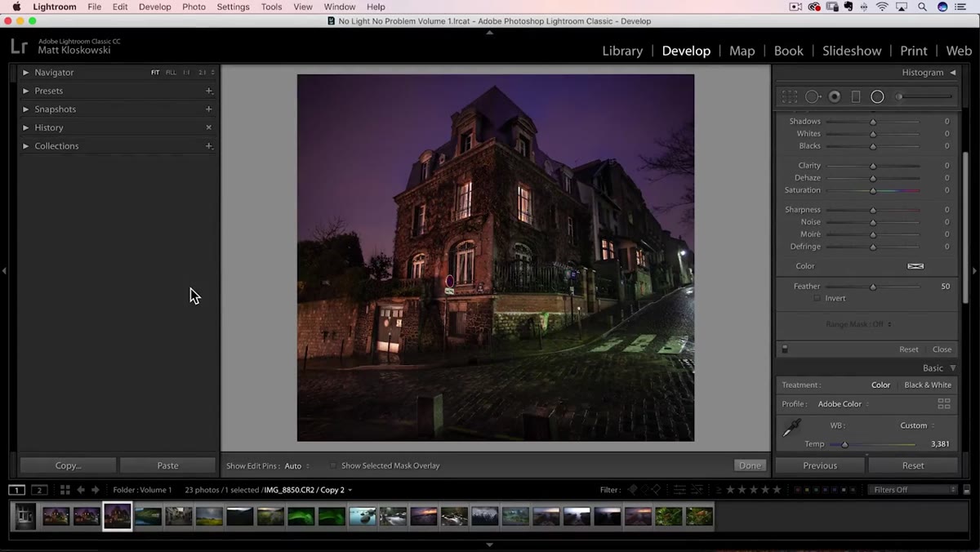980x552 pixels.
Task: Switch to the Slideshow module
Action: coord(852,51)
